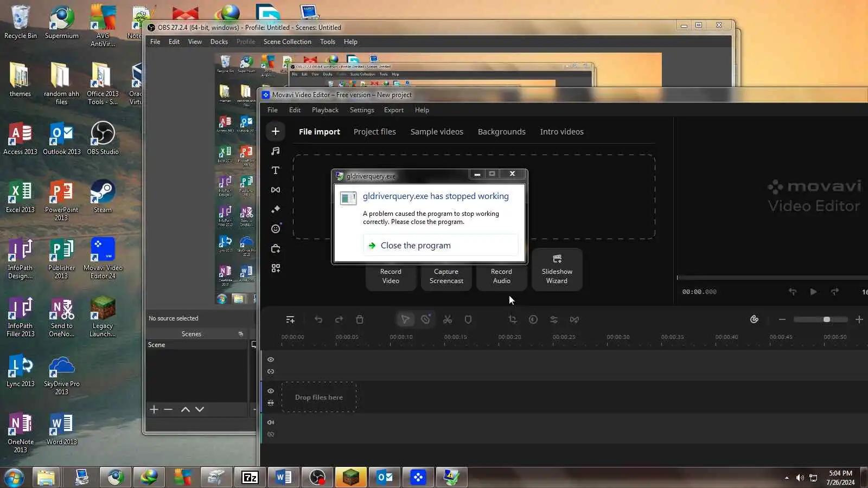
Task: Adjust the timeline zoom slider handle
Action: [827, 319]
